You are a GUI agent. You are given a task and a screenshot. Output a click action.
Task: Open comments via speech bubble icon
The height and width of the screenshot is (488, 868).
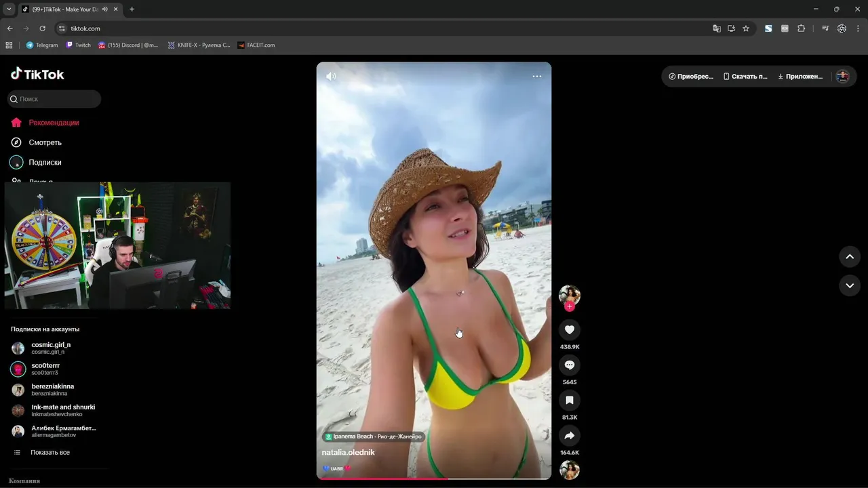click(x=570, y=365)
